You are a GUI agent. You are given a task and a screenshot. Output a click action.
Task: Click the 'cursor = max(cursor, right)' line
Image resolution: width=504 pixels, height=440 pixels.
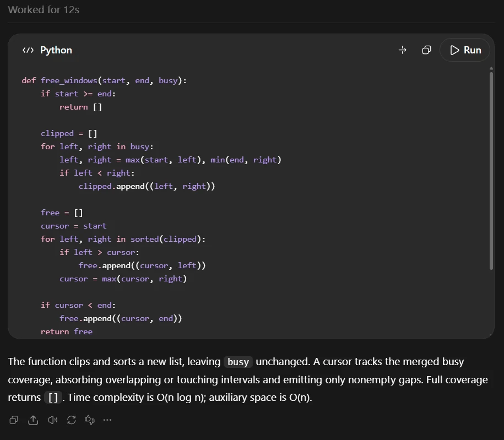[123, 279]
